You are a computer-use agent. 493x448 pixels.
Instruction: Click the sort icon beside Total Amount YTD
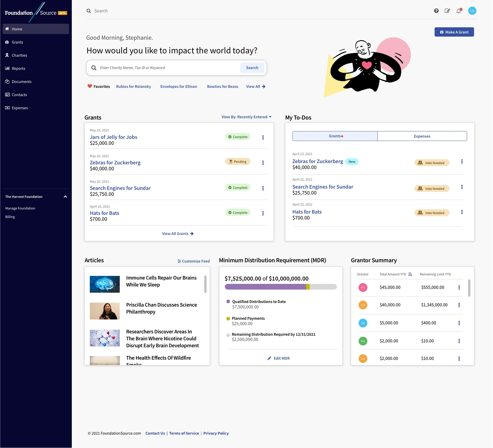click(410, 274)
